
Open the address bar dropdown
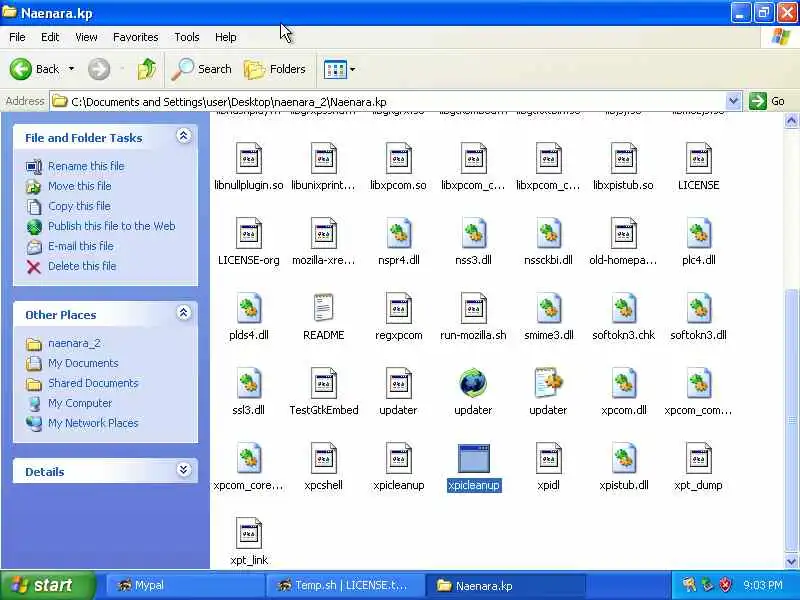pyautogui.click(x=733, y=101)
